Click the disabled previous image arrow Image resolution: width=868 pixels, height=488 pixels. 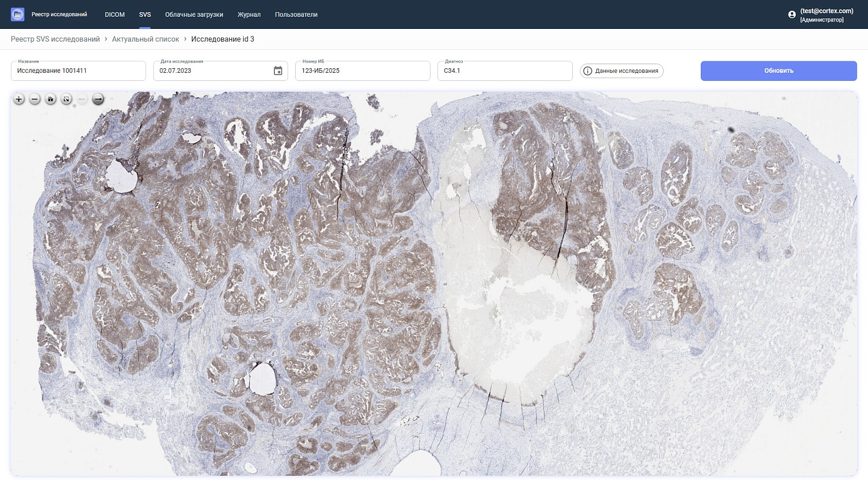pyautogui.click(x=82, y=99)
